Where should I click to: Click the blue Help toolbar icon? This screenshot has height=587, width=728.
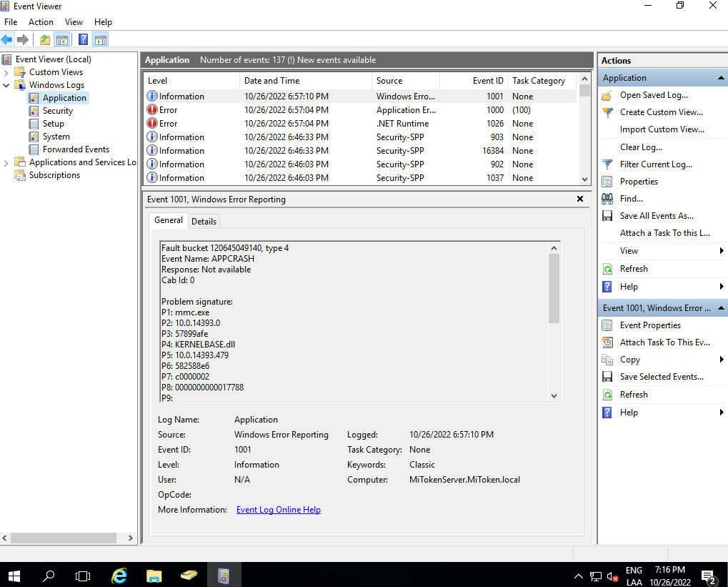pyautogui.click(x=83, y=39)
